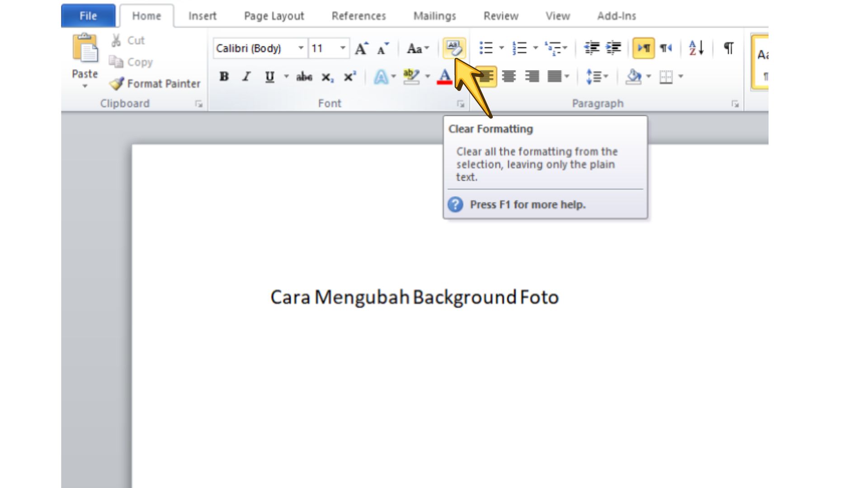Screen dimensions: 868x488
Task: Click the Shrink Font icon
Action: pyautogui.click(x=383, y=48)
